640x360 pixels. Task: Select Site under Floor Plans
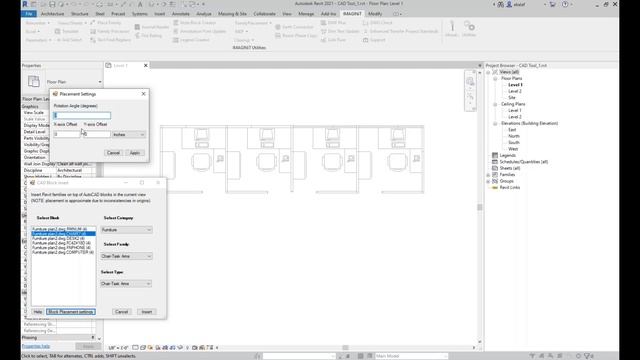click(x=512, y=98)
